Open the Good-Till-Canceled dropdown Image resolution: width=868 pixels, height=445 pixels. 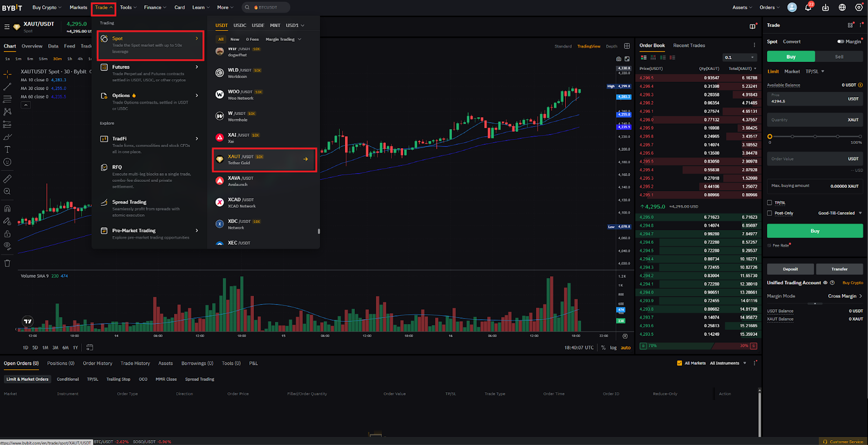(x=840, y=213)
